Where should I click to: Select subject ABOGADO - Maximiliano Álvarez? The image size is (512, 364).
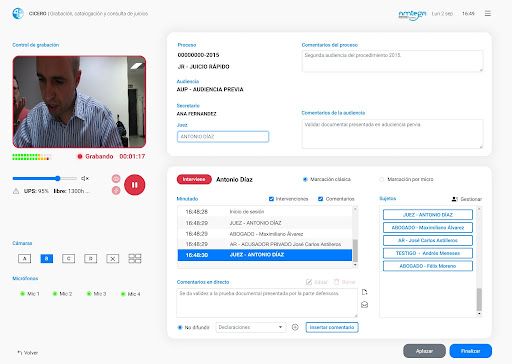click(x=428, y=228)
